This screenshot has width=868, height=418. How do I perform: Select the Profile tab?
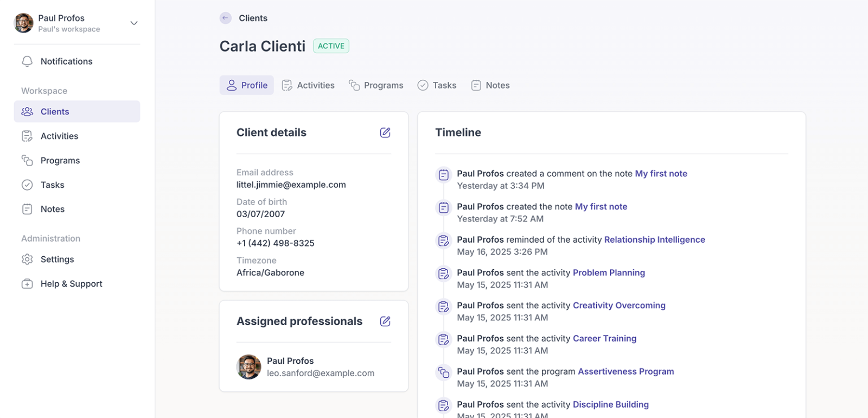247,85
